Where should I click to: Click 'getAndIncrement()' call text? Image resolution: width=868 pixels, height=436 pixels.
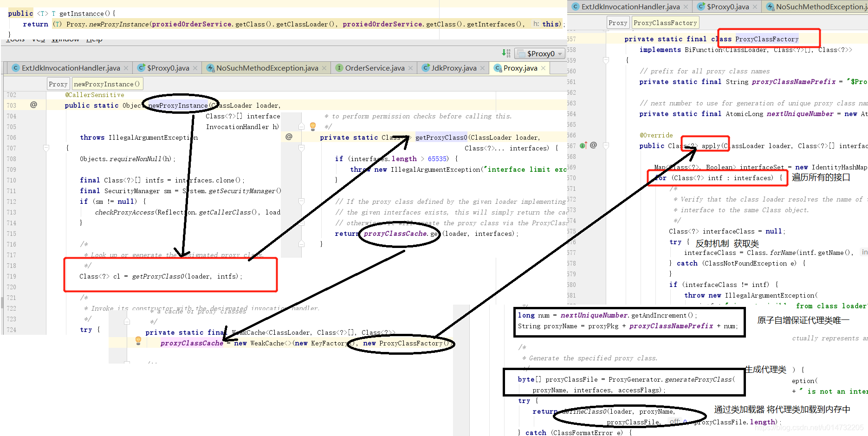coord(662,315)
